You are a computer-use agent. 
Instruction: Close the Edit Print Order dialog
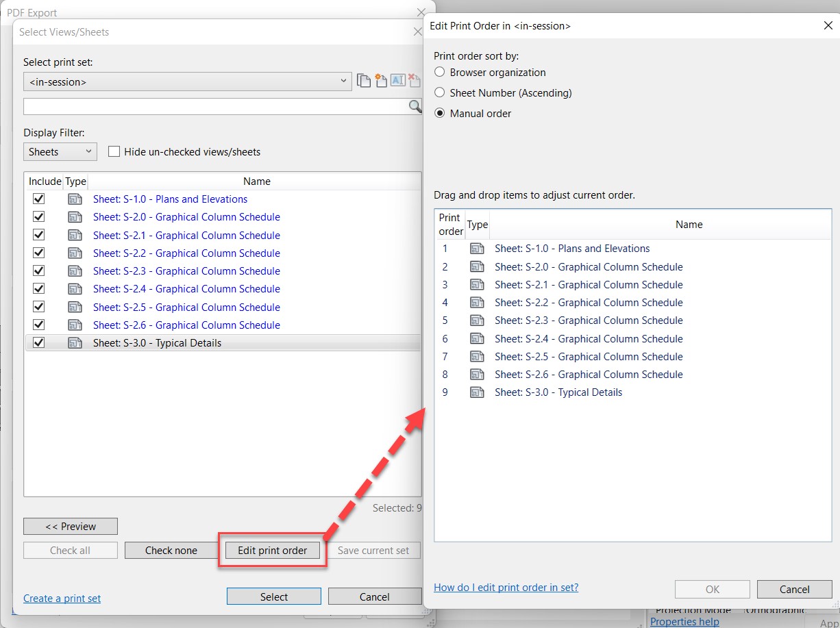(828, 25)
